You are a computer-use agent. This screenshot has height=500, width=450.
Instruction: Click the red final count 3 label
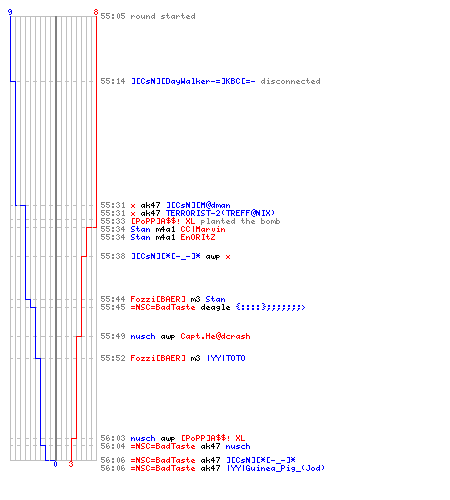(71, 464)
